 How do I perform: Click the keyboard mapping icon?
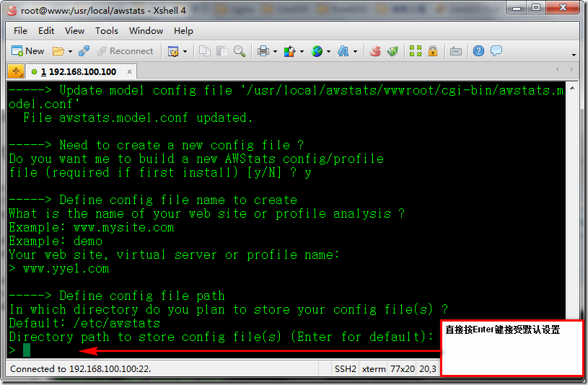click(456, 51)
